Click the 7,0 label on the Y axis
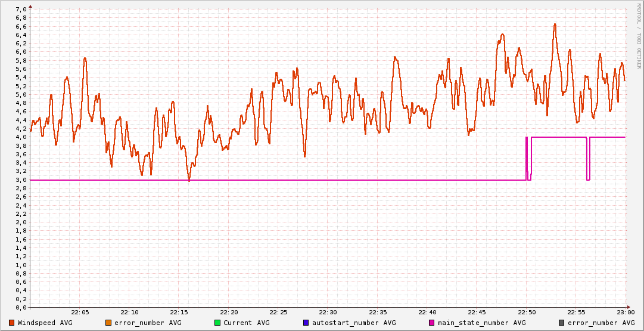644x331 pixels. pos(20,9)
